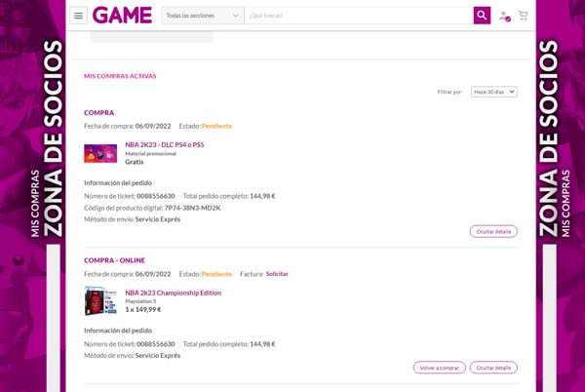Click the NBA 2K23 DLC thumbnail image
This screenshot has width=585, height=392.
click(x=100, y=153)
